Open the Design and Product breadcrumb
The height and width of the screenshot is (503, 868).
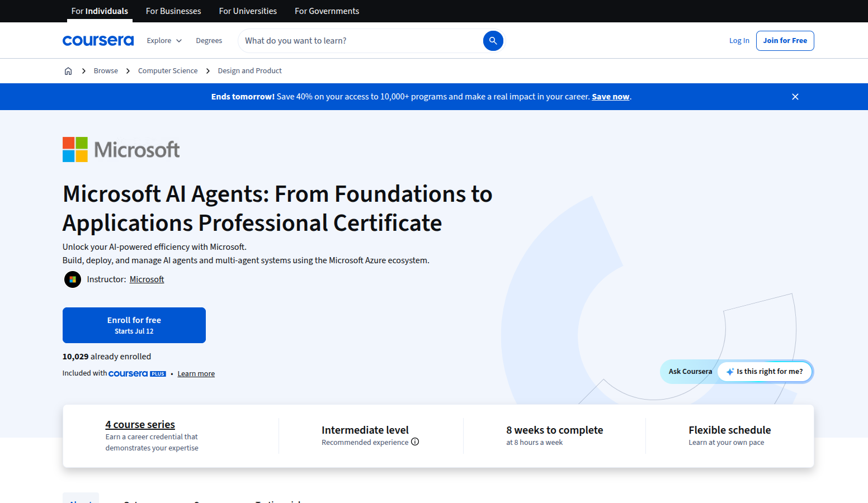[x=250, y=71]
